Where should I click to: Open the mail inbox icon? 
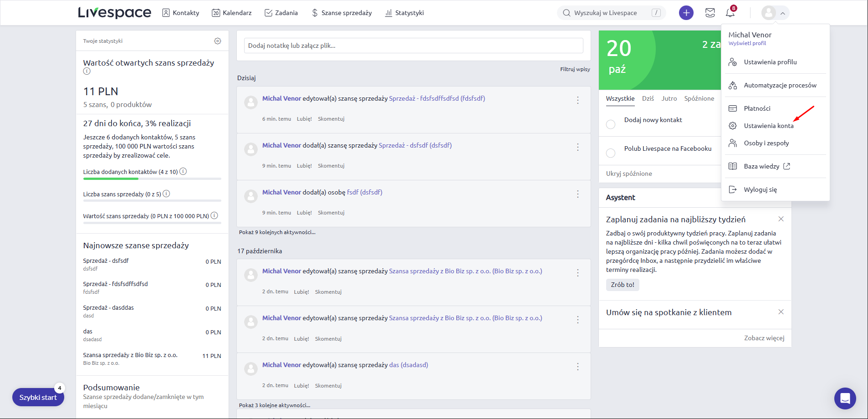click(710, 13)
